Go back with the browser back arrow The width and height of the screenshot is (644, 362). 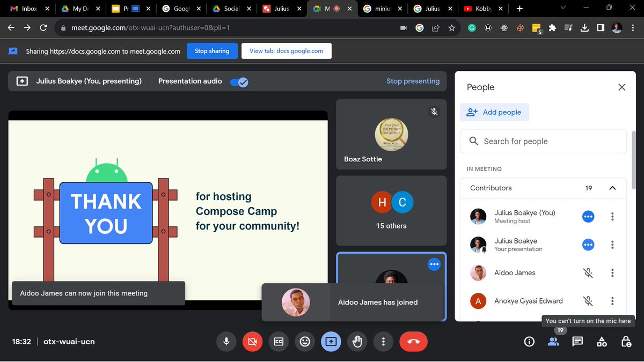click(x=11, y=28)
